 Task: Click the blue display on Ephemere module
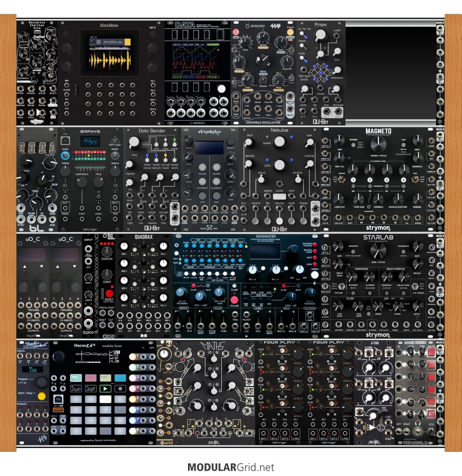(x=209, y=148)
